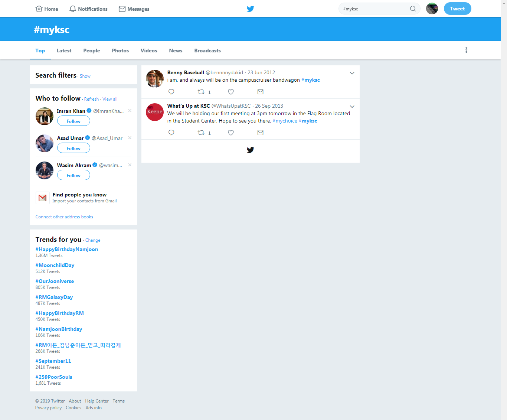This screenshot has height=420, width=507.
Task: Open the #MoonchildDay trend
Action: [x=55, y=265]
